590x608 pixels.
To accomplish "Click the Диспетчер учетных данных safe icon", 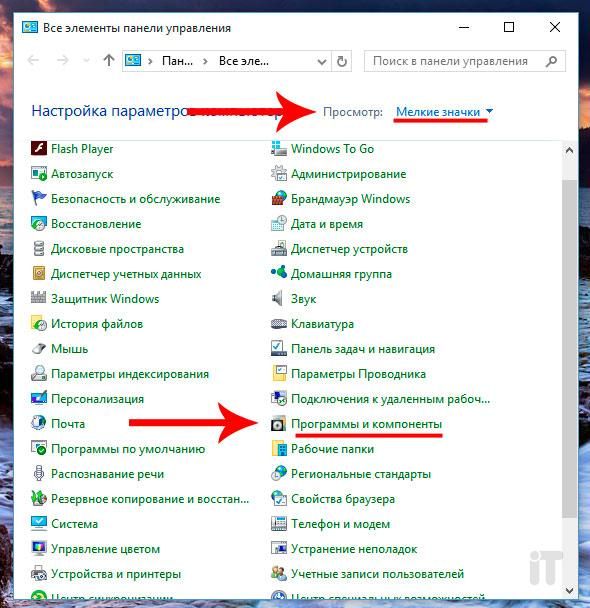I will [39, 274].
